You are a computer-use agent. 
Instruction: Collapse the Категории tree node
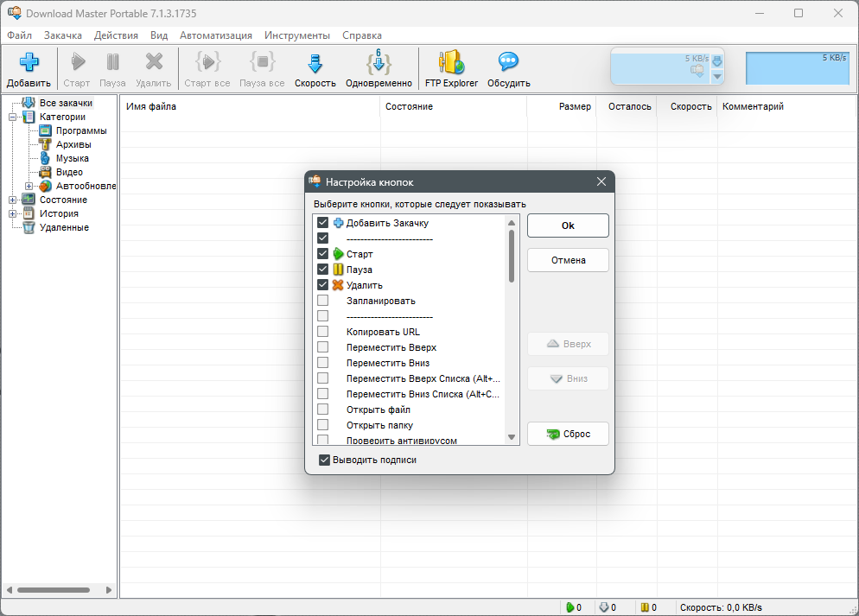(x=12, y=117)
